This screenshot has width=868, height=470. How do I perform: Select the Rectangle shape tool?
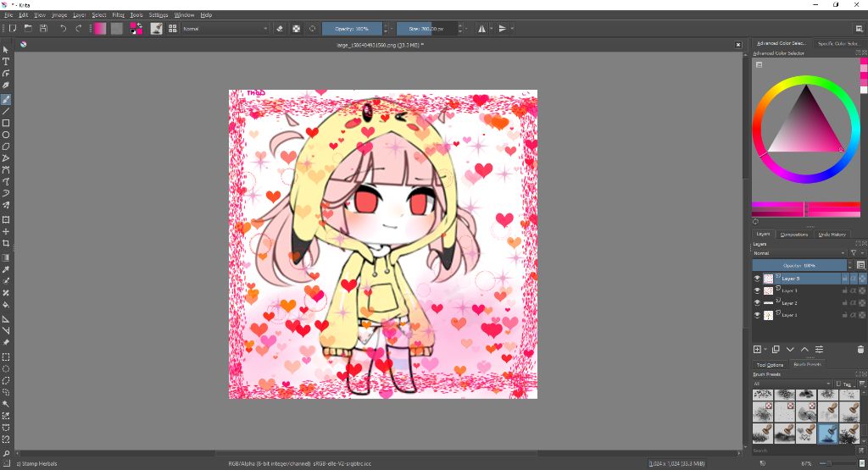click(6, 124)
